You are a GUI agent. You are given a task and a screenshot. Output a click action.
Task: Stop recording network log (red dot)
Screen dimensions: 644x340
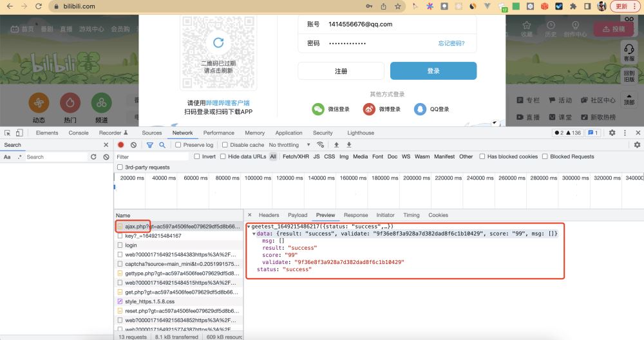coord(121,145)
